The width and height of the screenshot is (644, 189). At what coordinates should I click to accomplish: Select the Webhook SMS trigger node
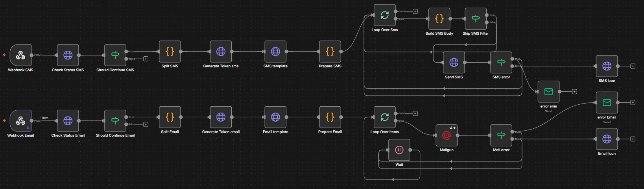coord(20,55)
